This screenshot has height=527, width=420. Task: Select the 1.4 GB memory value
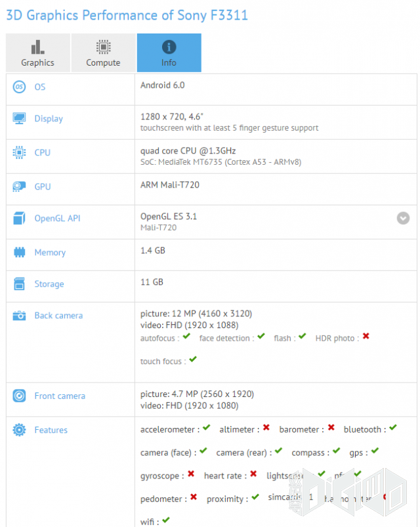pos(153,251)
